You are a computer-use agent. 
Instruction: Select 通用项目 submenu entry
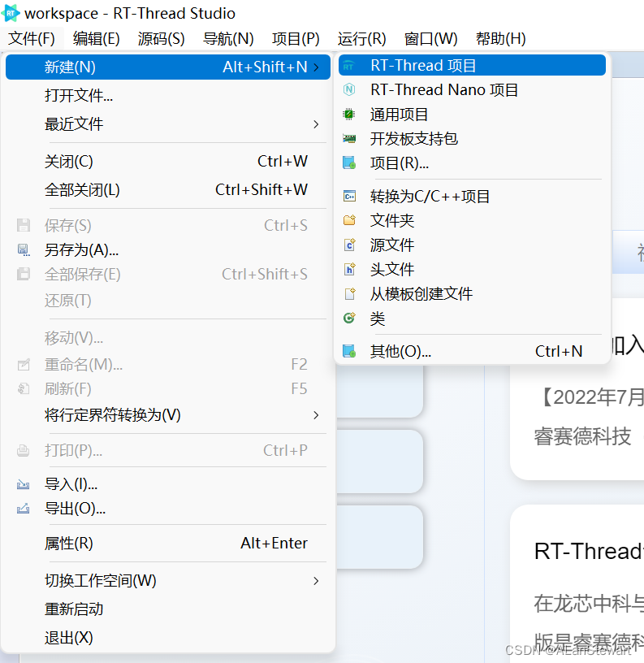pos(472,115)
